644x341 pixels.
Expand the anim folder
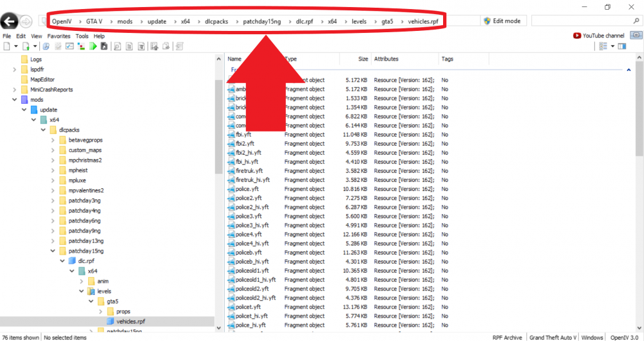click(x=81, y=281)
